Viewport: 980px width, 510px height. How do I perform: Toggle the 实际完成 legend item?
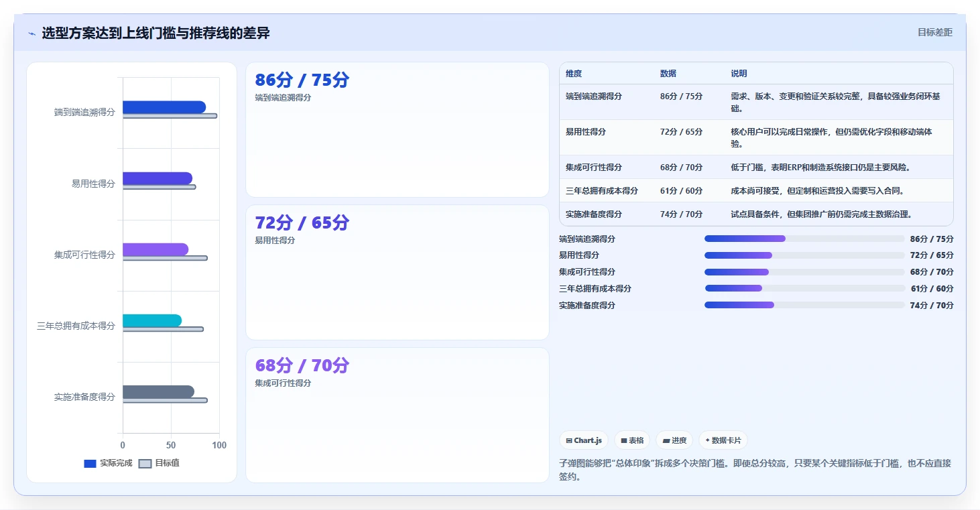[108, 463]
